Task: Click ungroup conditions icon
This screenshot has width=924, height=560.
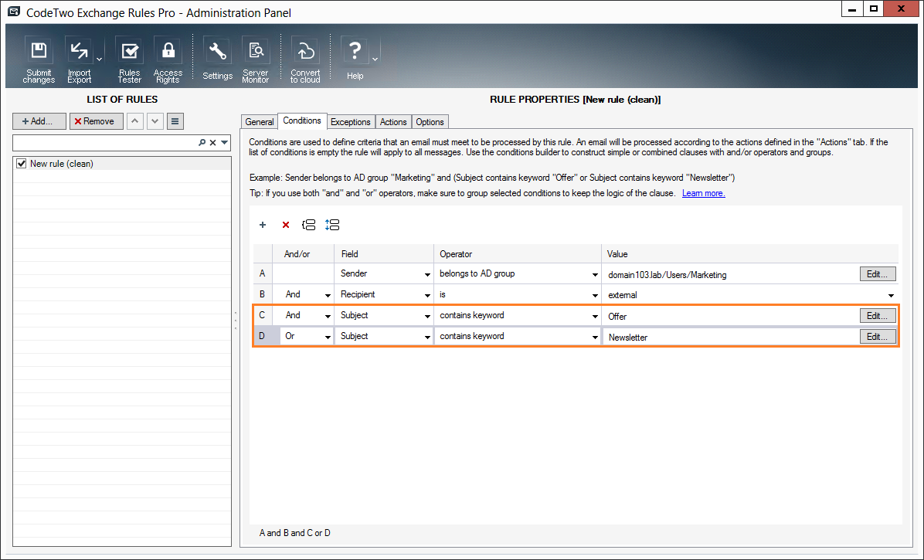Action: tap(332, 225)
